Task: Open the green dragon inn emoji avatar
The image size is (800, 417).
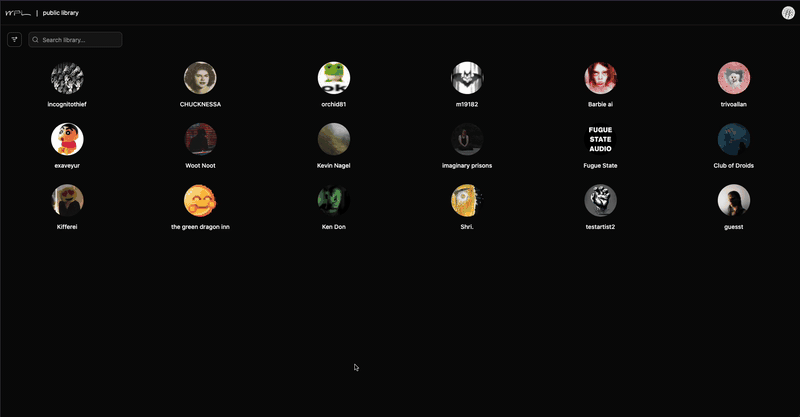Action: (x=200, y=201)
